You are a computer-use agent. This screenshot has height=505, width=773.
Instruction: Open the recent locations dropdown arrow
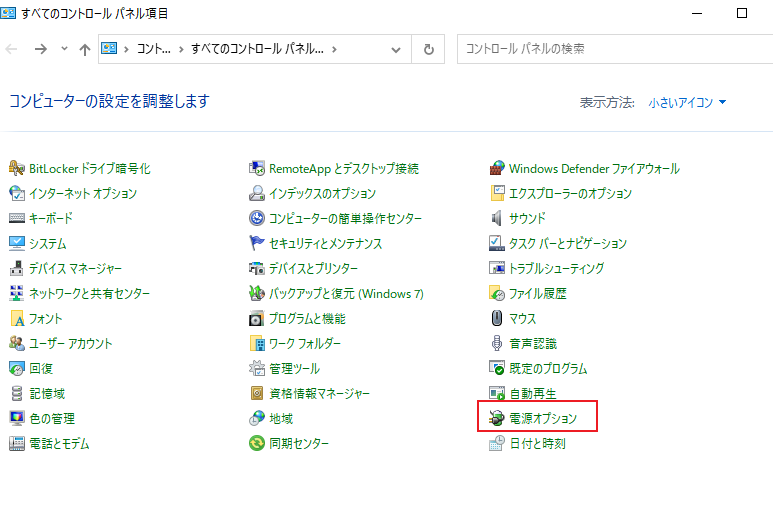click(x=64, y=49)
